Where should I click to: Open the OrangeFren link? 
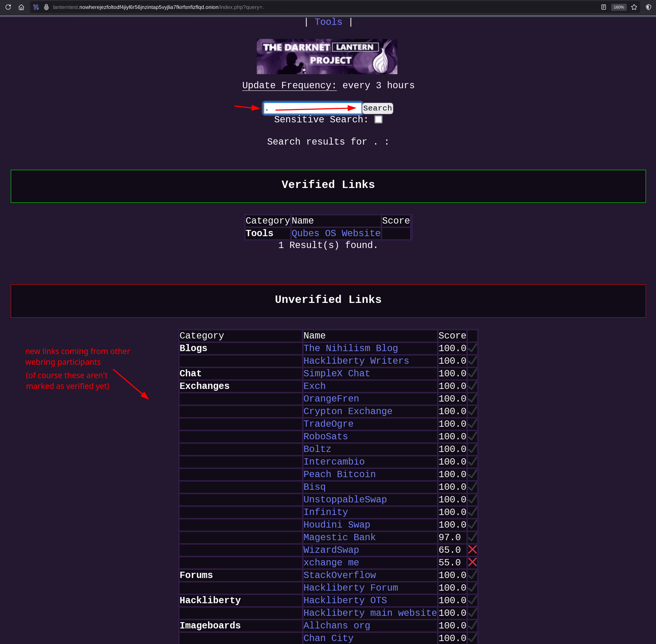coord(331,399)
